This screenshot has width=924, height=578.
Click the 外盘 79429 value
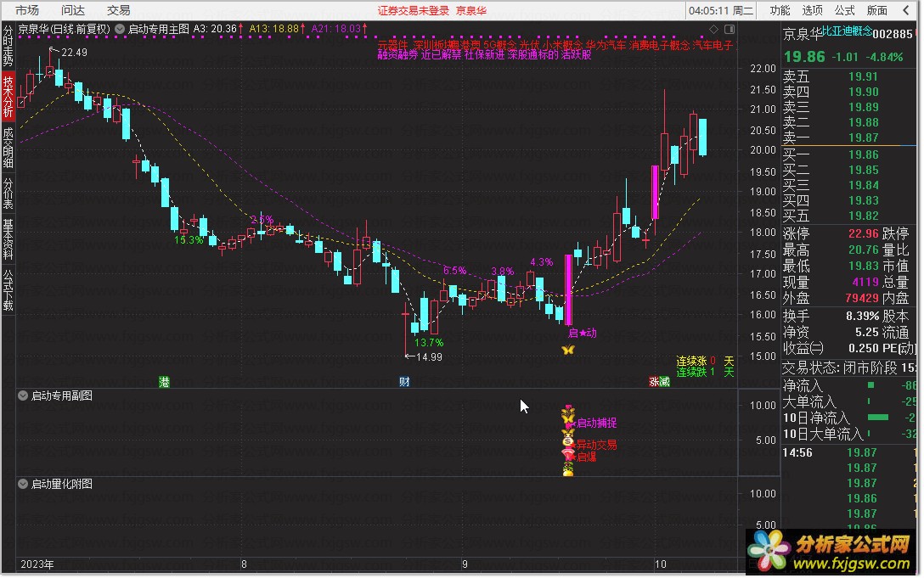coord(861,299)
